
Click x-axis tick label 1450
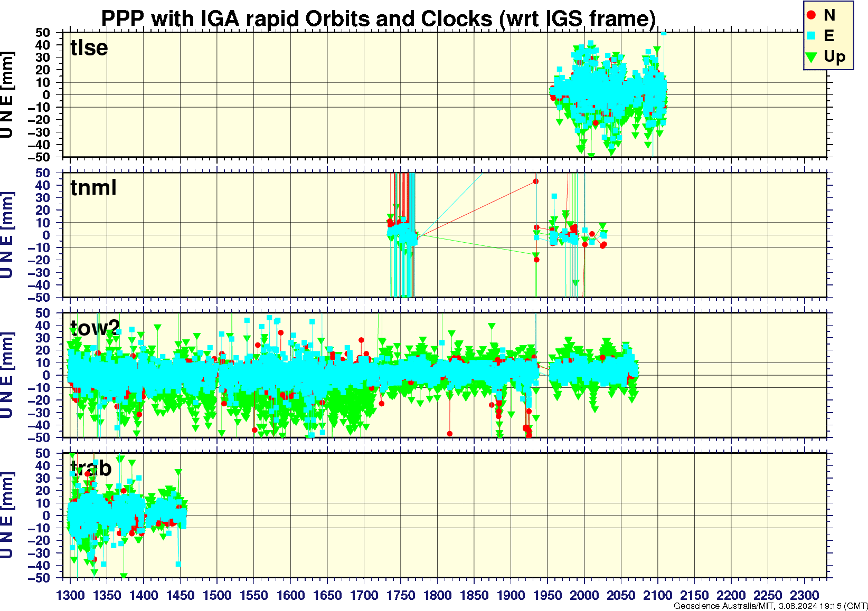[x=181, y=595]
